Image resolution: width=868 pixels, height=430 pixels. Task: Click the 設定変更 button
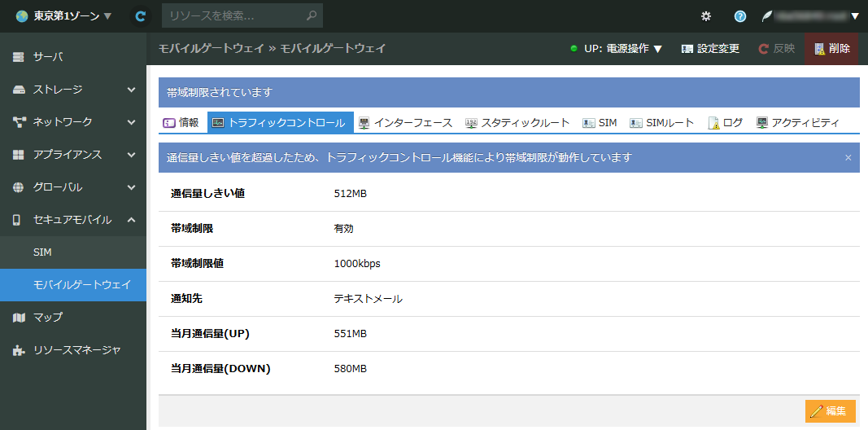point(710,49)
